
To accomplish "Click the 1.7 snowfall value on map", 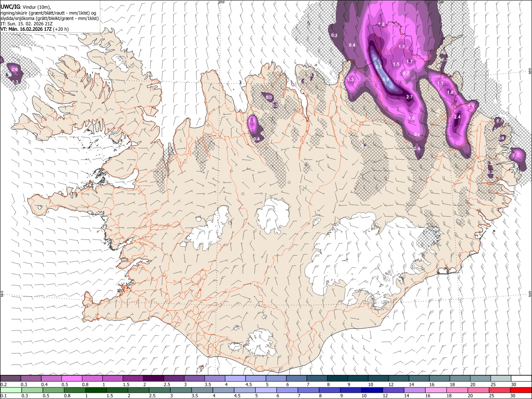I will pos(409,62).
